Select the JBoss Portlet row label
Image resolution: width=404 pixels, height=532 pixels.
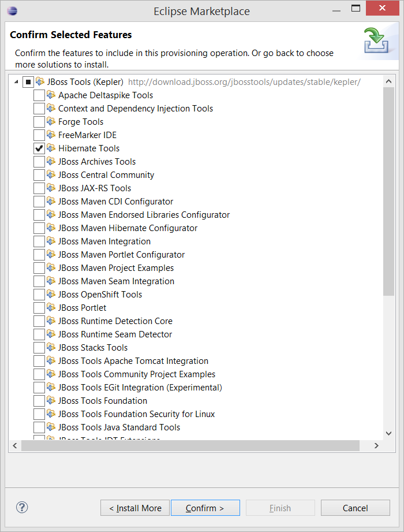[83, 308]
